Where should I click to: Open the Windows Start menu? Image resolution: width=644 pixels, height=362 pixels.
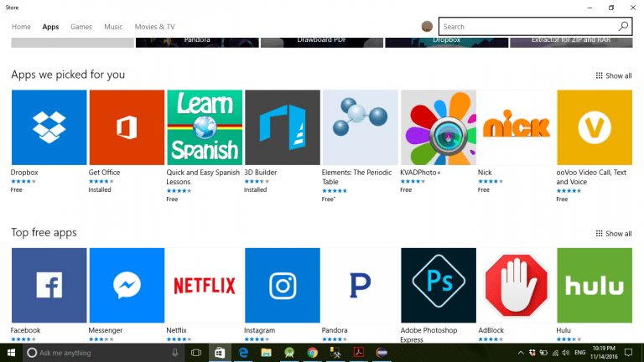click(11, 353)
